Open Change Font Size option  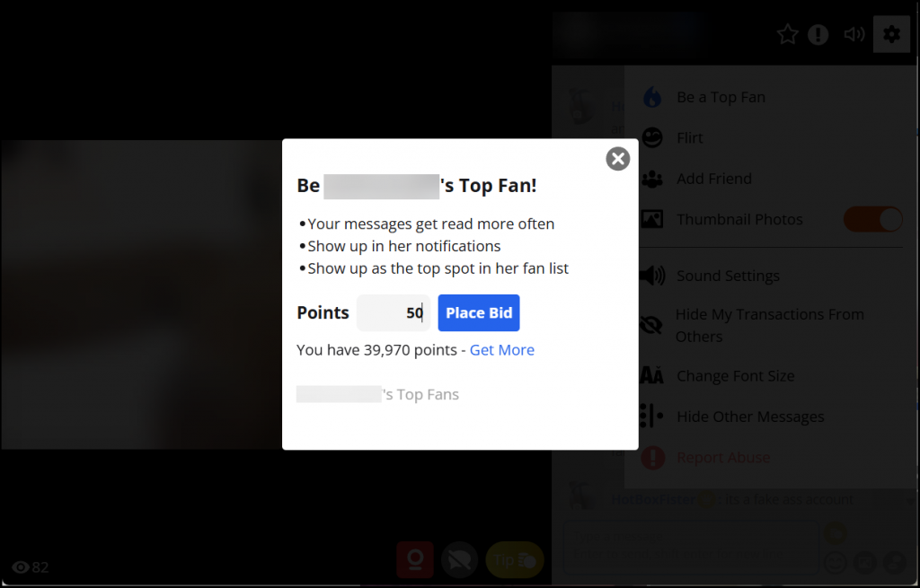(x=735, y=376)
